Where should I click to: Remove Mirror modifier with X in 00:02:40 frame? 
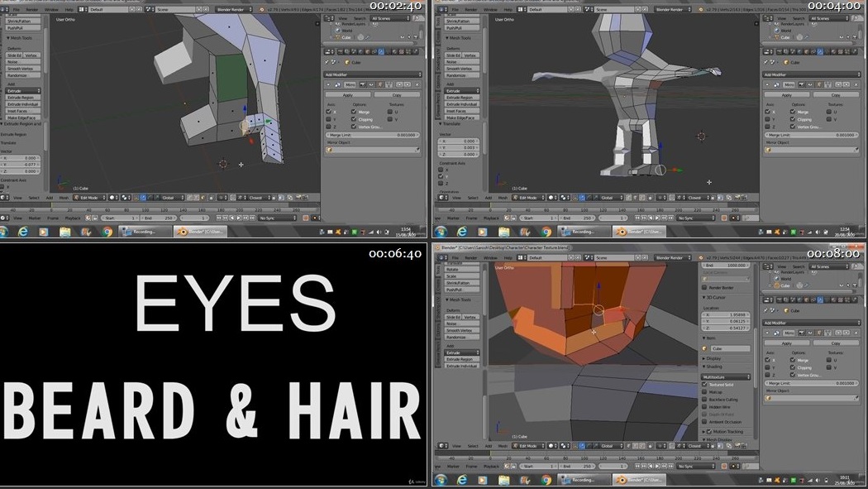pyautogui.click(x=417, y=84)
